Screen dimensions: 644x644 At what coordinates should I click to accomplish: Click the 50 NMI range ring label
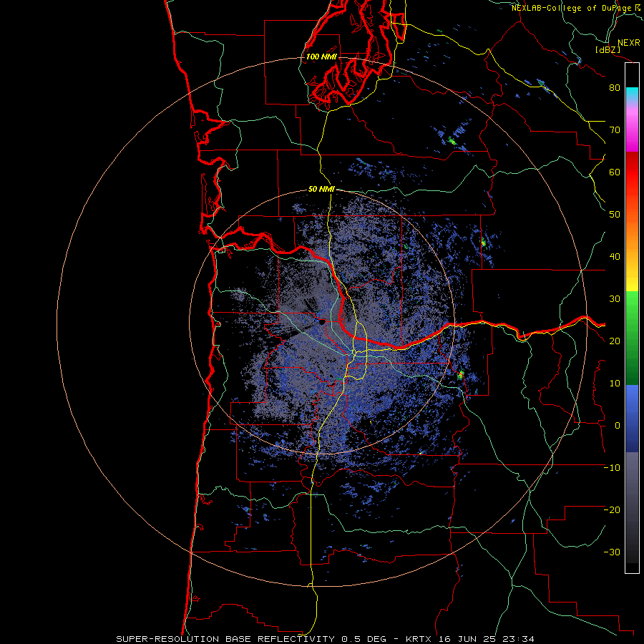pos(321,189)
